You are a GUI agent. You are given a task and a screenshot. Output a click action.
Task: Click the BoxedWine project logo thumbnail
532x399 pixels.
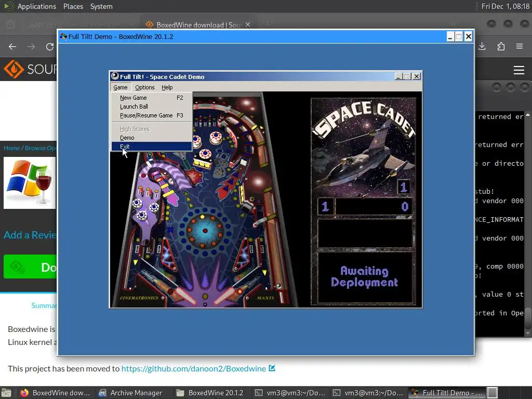click(x=30, y=183)
